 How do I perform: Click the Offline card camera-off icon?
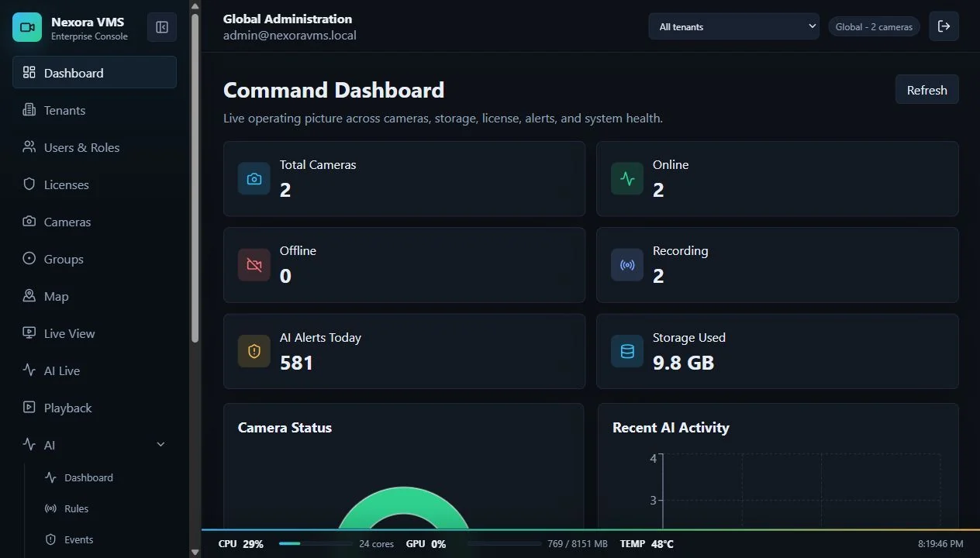tap(254, 265)
